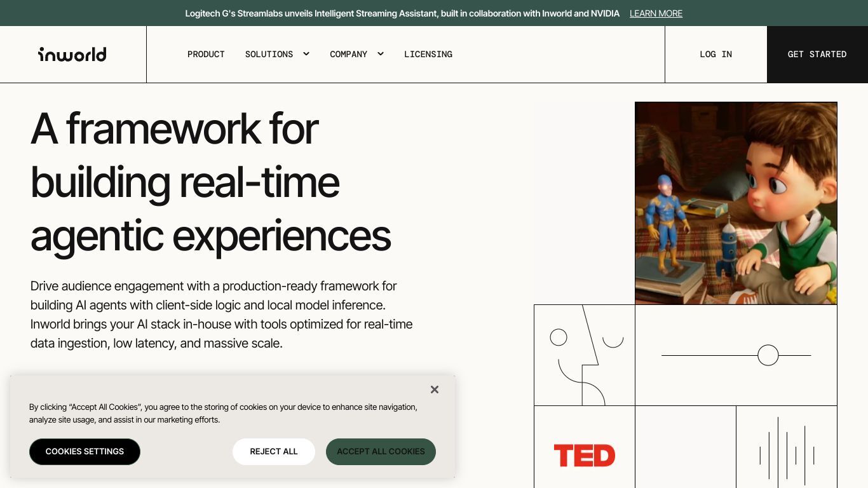The image size is (868, 488).
Task: Expand the Solutions dropdown chevron
Action: [306, 54]
